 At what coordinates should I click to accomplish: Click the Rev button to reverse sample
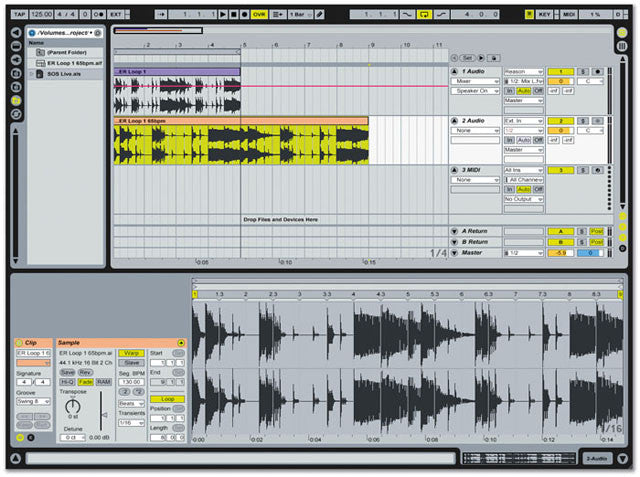[x=85, y=372]
